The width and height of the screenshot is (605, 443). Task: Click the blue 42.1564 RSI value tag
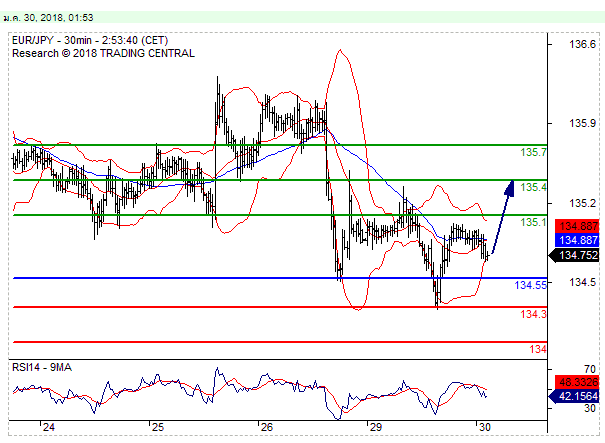coord(574,396)
